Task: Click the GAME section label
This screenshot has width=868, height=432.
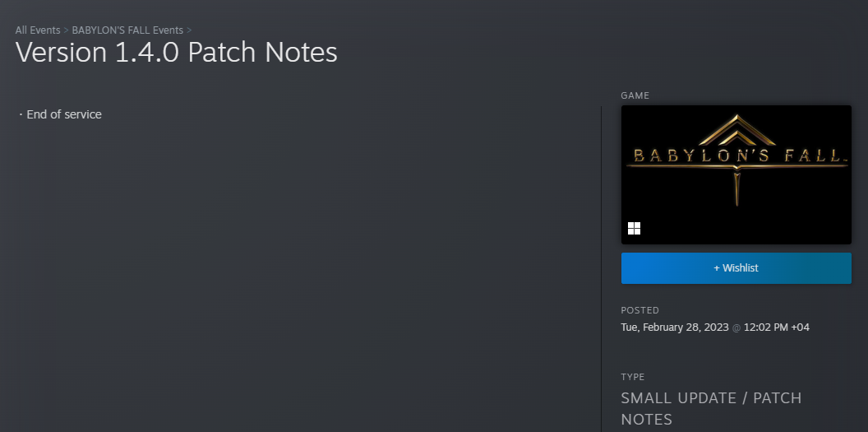Action: pyautogui.click(x=635, y=95)
